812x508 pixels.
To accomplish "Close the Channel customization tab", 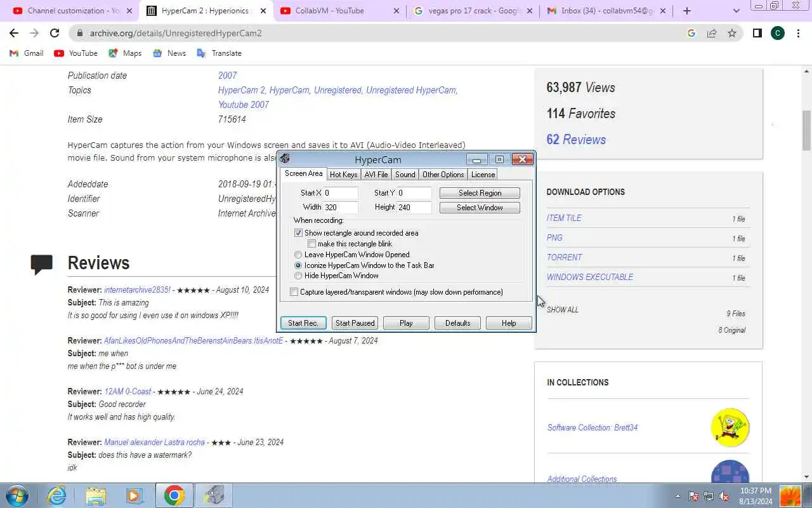I will click(129, 11).
